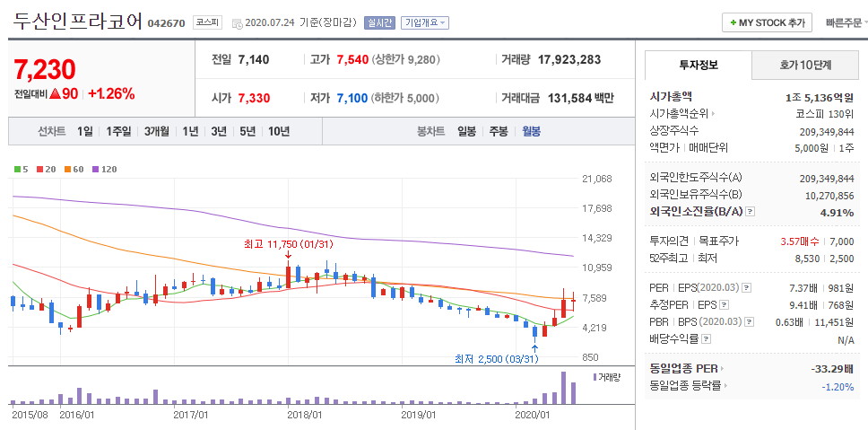Image resolution: width=868 pixels, height=430 pixels.
Task: Click the purple 거래량 legend swatch
Action: tap(595, 377)
